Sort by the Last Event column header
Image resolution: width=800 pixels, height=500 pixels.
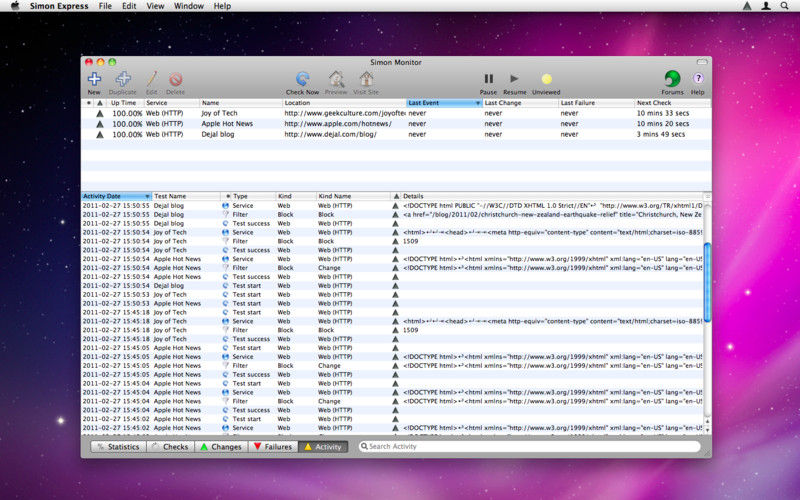(x=444, y=103)
